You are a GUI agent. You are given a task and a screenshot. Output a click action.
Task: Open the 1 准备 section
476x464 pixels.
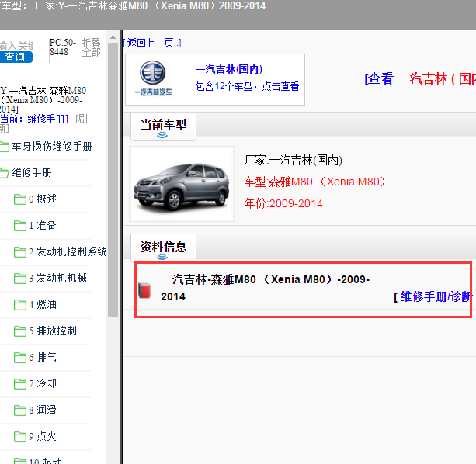[43, 225]
